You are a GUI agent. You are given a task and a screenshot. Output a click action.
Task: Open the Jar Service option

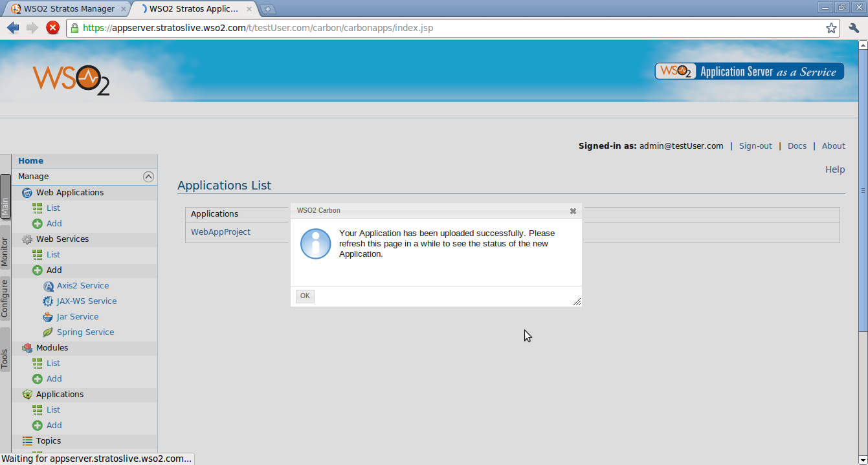(x=78, y=316)
